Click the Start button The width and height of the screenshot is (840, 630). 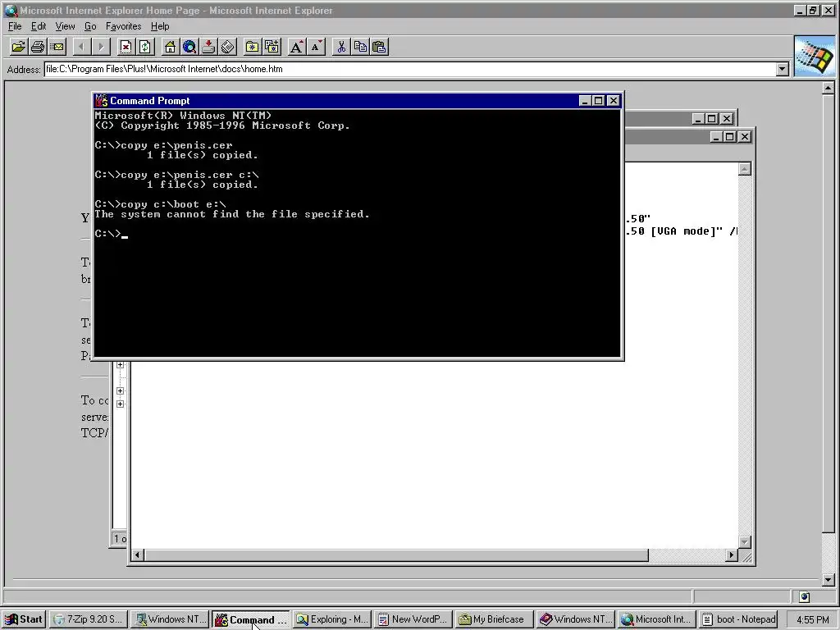pyautogui.click(x=24, y=619)
